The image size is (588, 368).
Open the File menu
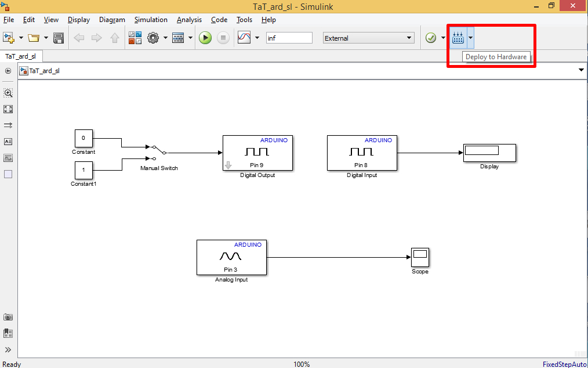click(x=8, y=20)
